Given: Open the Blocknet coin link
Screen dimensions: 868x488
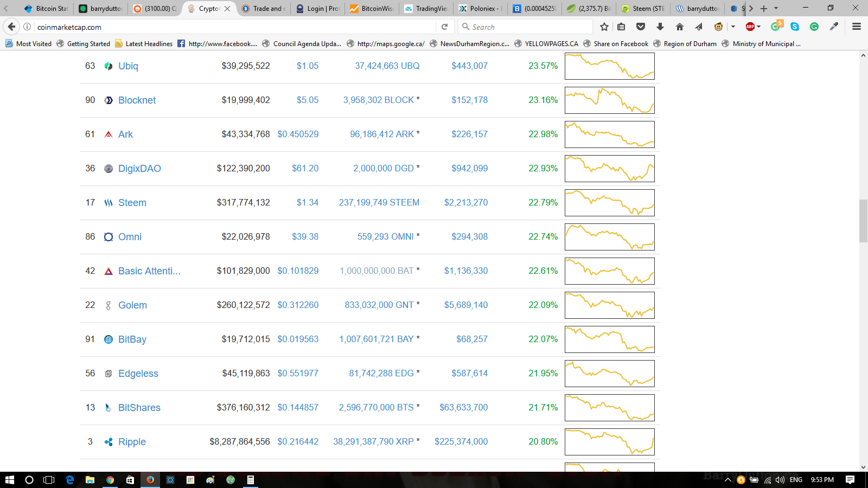Looking at the screenshot, I should pos(137,100).
